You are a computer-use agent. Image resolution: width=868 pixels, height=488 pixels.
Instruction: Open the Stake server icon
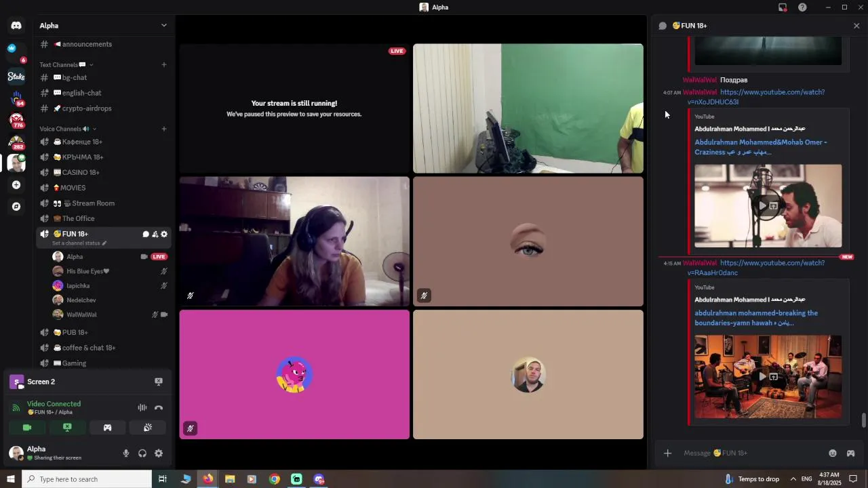pyautogui.click(x=16, y=77)
